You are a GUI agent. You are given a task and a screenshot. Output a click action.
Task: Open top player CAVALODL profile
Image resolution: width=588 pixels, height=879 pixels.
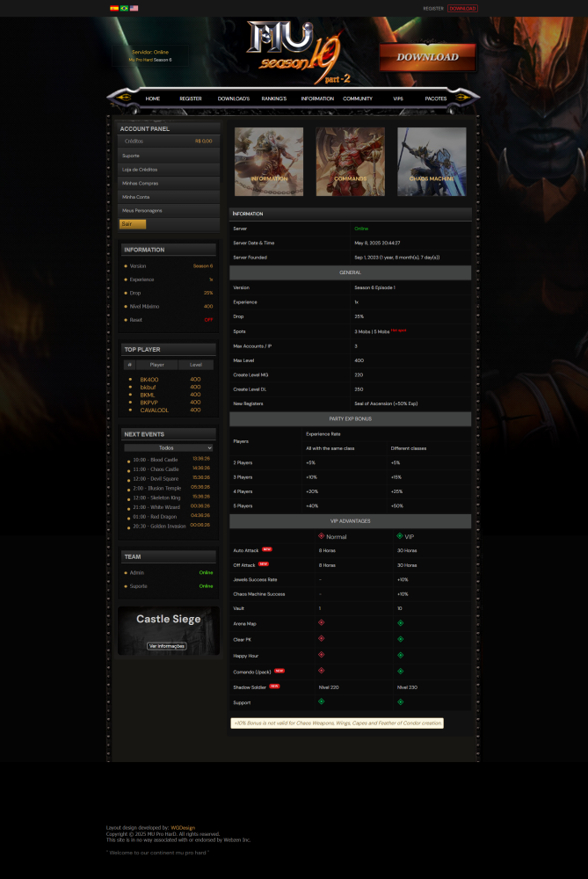(x=154, y=410)
